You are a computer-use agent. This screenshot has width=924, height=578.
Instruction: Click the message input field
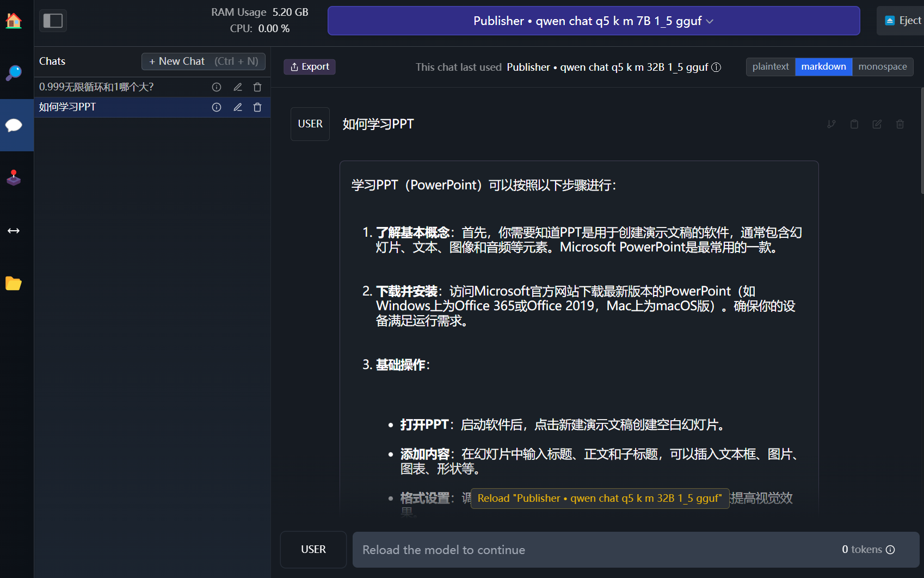(x=636, y=550)
